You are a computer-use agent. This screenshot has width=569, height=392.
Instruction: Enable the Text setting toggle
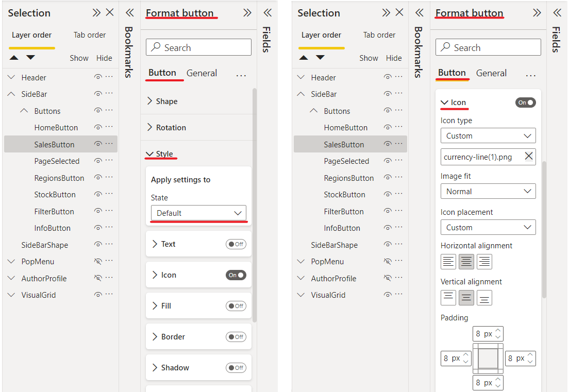(x=236, y=244)
